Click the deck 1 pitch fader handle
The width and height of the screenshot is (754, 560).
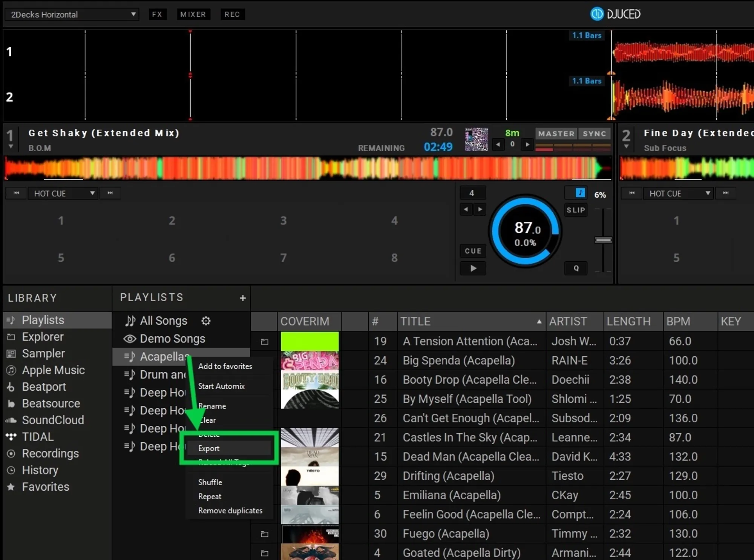[x=603, y=240]
